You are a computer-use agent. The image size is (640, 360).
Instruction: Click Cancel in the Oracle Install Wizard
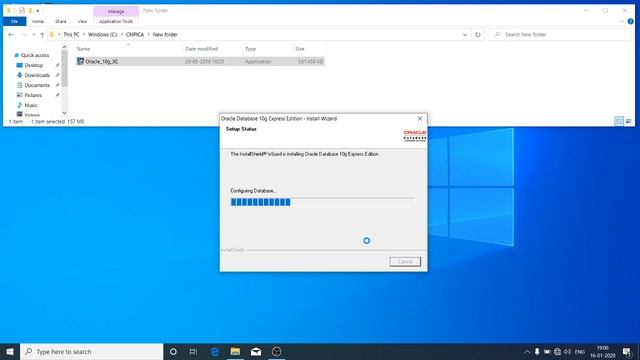(x=405, y=262)
